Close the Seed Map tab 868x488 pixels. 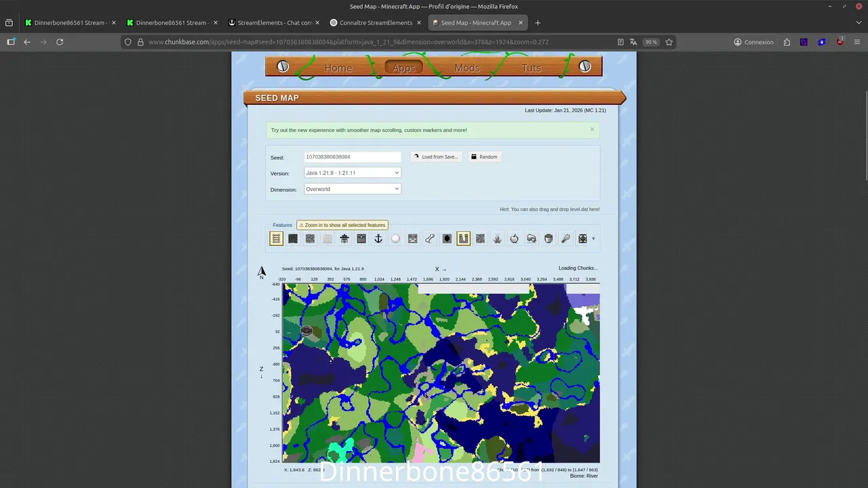[521, 22]
